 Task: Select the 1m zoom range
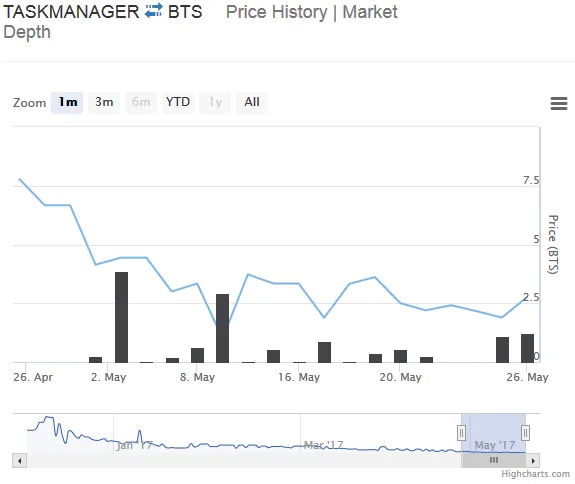pyautogui.click(x=67, y=102)
